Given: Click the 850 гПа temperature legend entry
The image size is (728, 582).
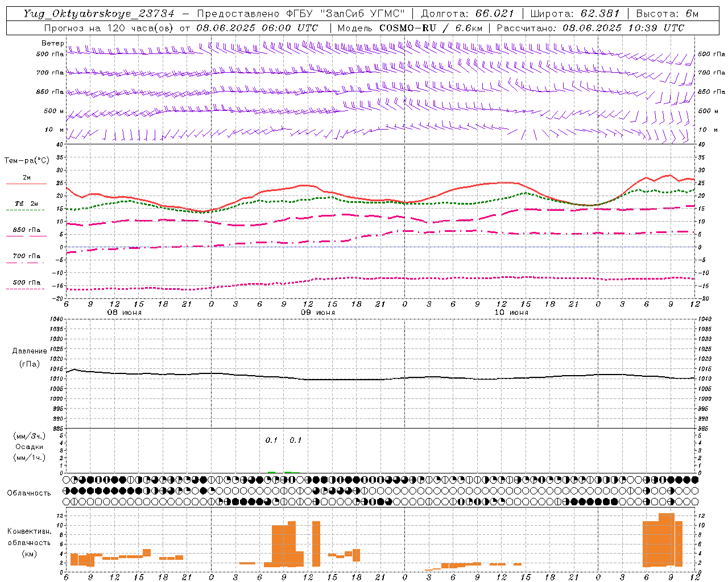Looking at the screenshot, I should click(x=26, y=230).
